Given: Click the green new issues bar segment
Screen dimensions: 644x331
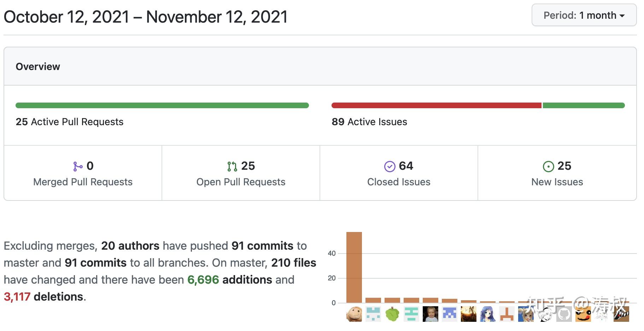Looking at the screenshot, I should coord(584,105).
